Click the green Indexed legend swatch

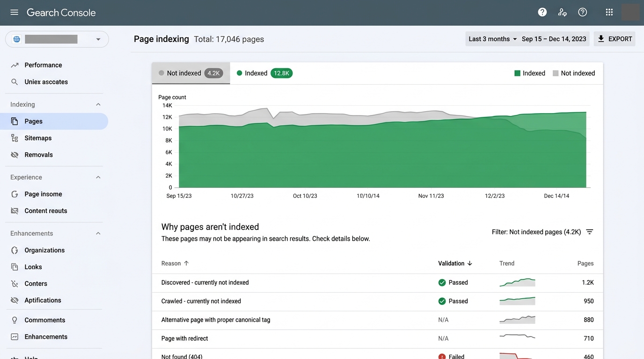[517, 73]
